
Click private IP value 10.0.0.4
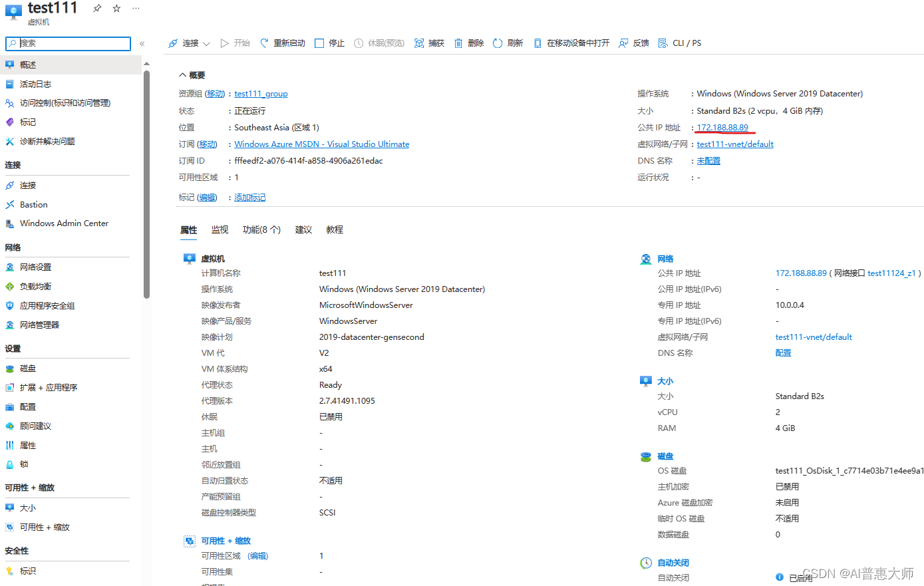(790, 305)
